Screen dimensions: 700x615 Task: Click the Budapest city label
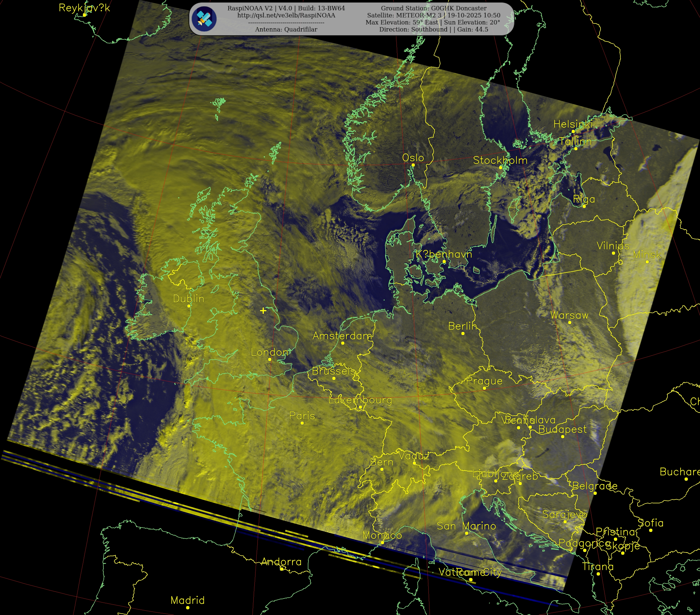562,429
